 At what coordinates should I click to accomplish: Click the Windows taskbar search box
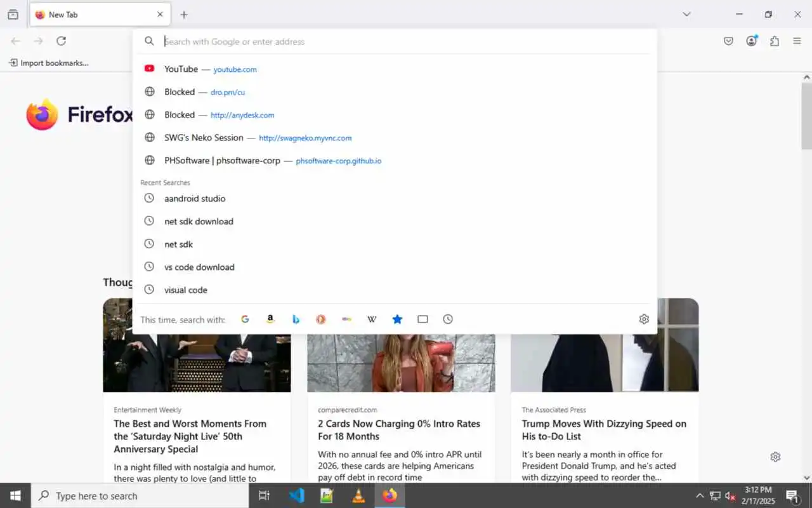140,496
